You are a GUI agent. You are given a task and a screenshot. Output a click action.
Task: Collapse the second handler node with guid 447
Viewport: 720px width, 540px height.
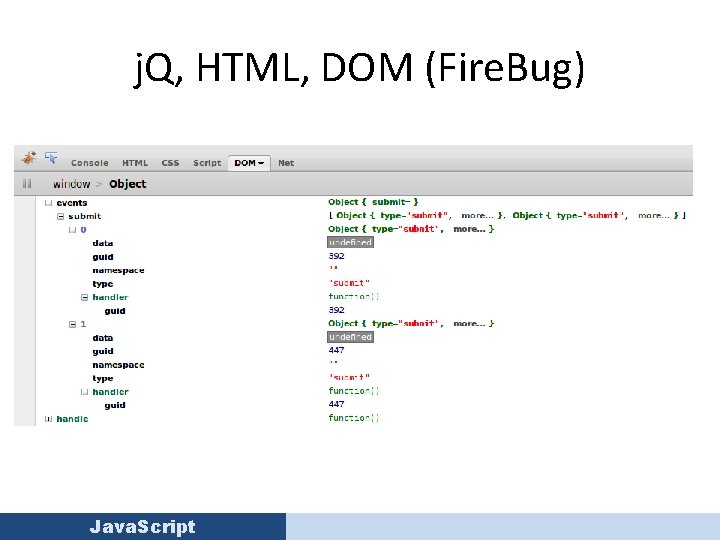[x=84, y=392]
